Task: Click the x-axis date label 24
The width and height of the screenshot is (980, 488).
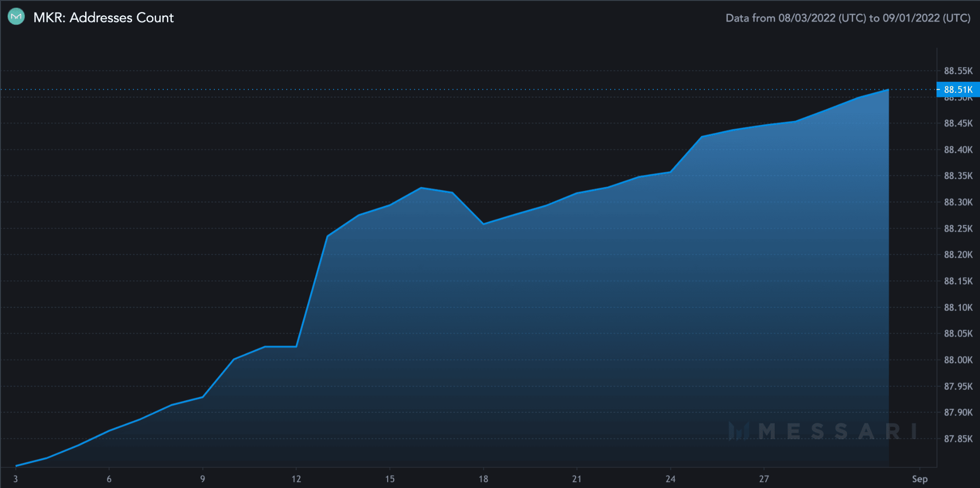Action: pos(670,479)
